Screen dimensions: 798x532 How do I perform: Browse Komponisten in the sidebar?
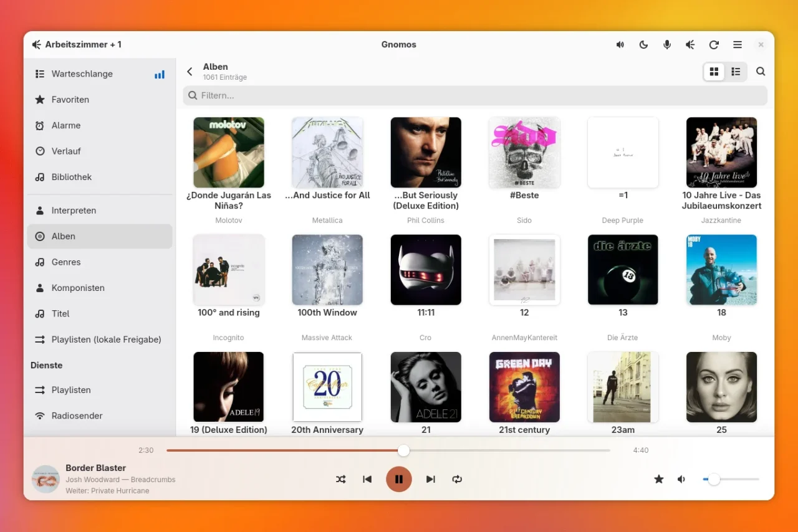[x=100, y=288]
